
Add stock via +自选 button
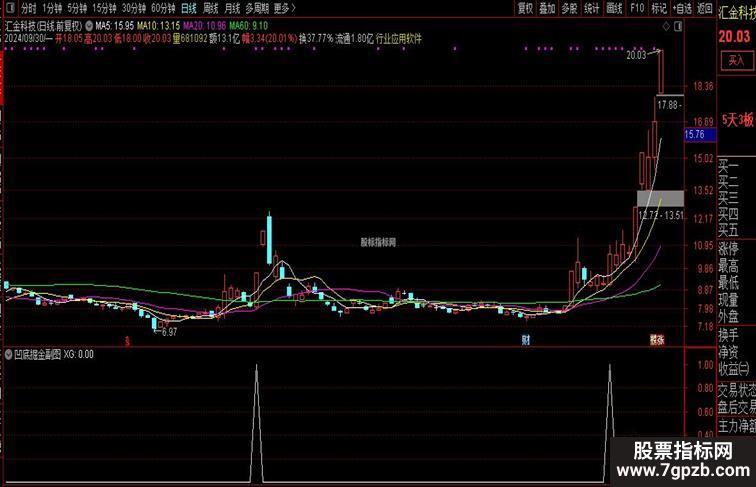682,8
